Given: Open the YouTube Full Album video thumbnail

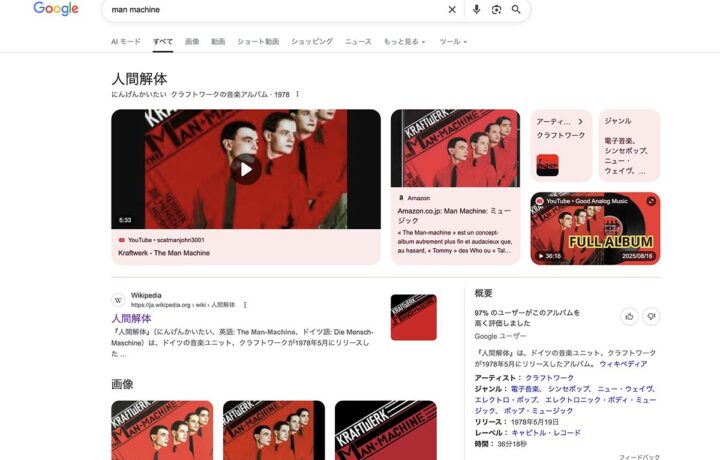Looking at the screenshot, I should (x=595, y=228).
